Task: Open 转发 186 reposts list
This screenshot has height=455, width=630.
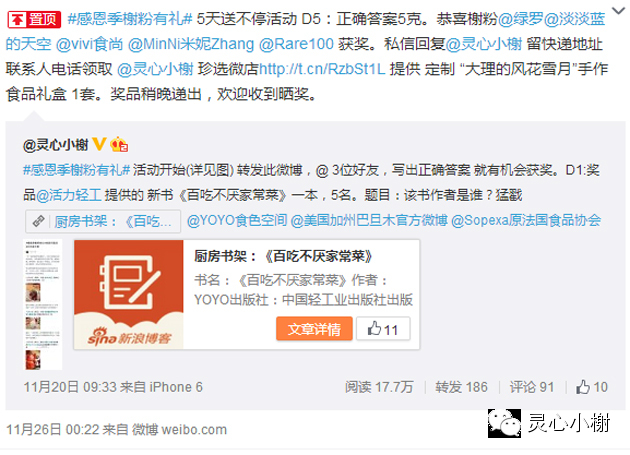Action: click(x=461, y=387)
